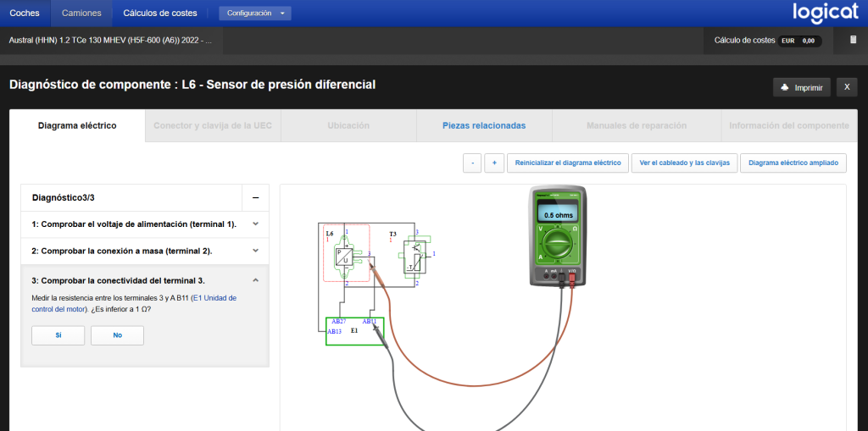Screen dimensions: 868x431
Task: Click the calculator icon in the header
Action: click(x=853, y=40)
